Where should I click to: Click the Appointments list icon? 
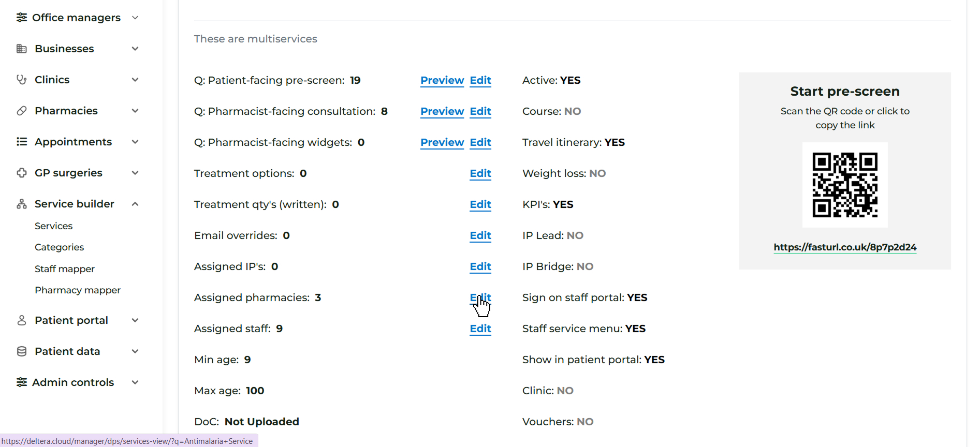pos(22,142)
